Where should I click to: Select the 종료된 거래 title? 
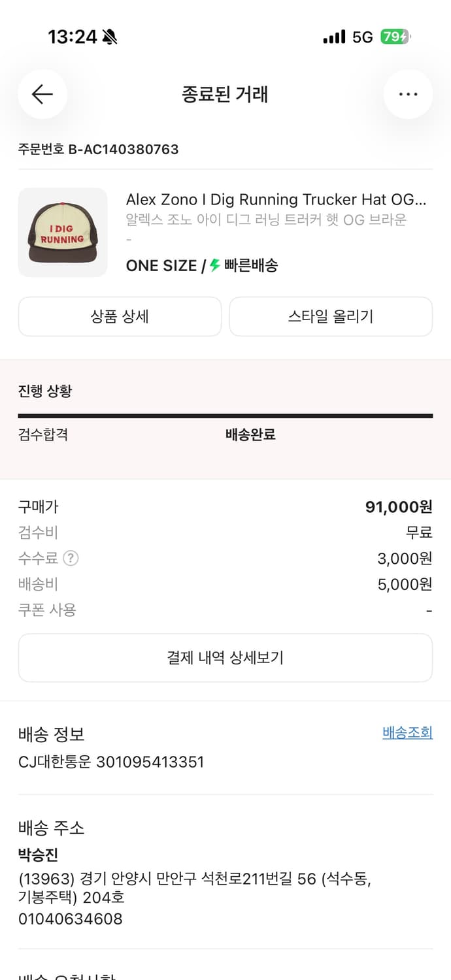pos(225,94)
